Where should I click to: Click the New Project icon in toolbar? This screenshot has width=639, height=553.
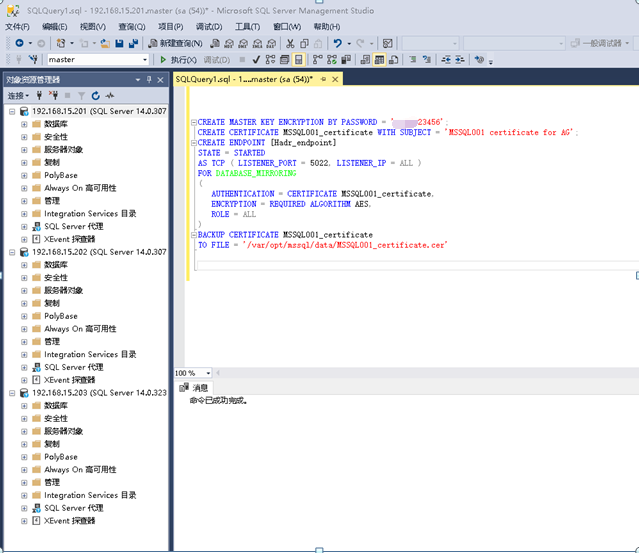(x=61, y=43)
